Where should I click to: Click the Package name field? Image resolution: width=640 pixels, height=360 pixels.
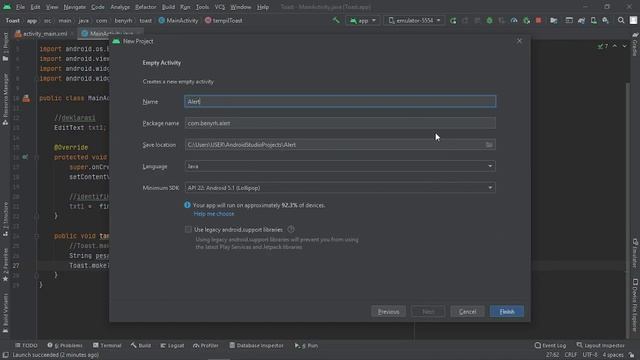(340, 123)
